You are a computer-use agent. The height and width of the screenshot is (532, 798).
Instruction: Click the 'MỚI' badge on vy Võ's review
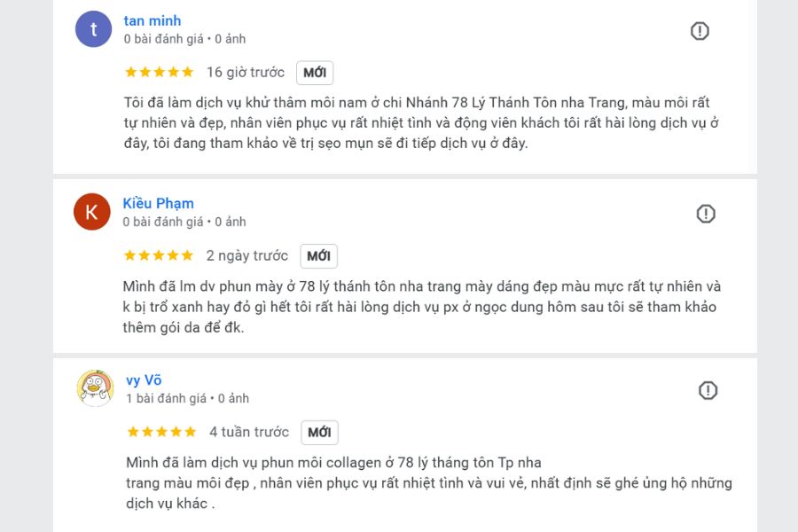pos(318,432)
